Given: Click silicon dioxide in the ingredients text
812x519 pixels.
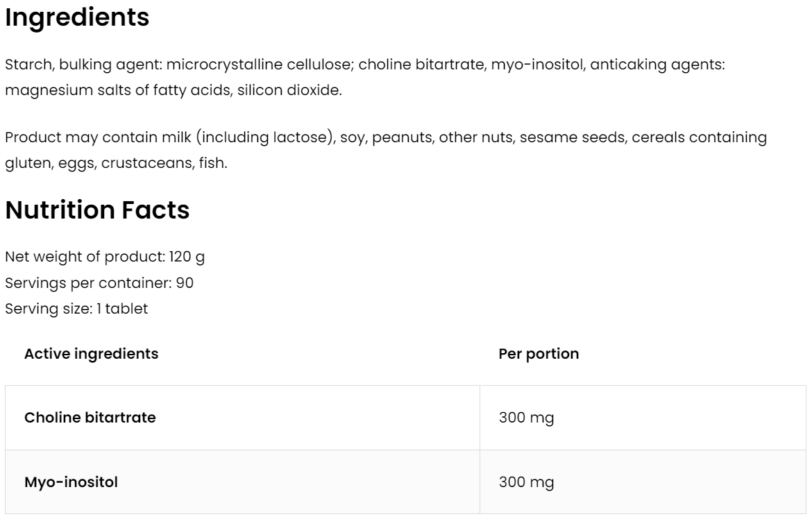Looking at the screenshot, I should (x=289, y=91).
